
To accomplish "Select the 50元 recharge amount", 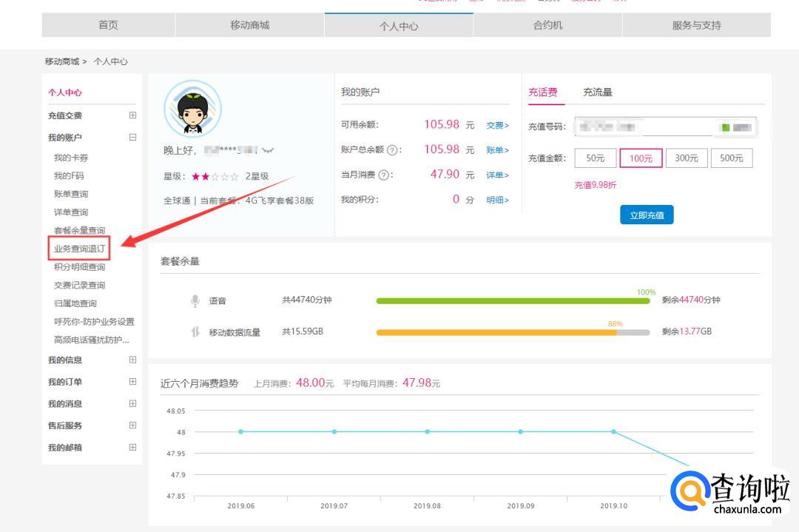I will (595, 158).
